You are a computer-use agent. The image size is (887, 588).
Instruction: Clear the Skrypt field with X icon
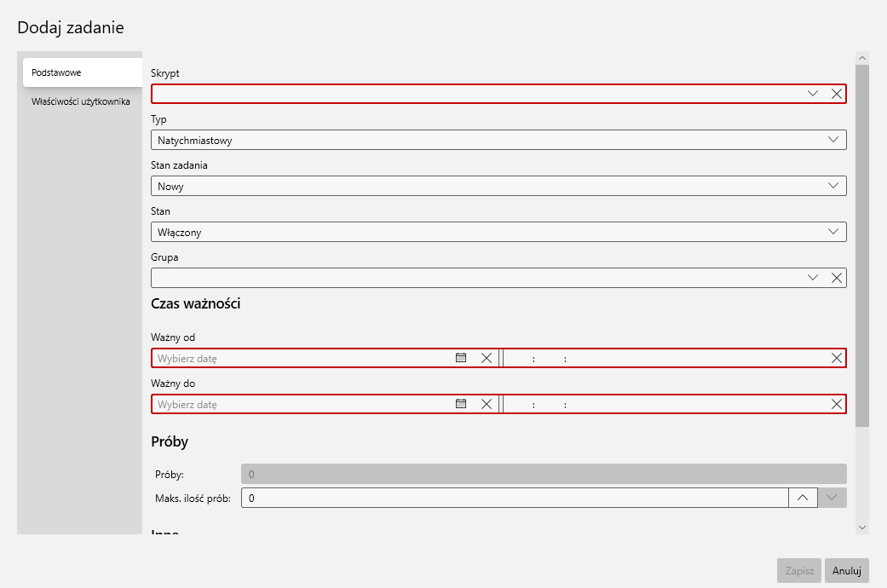pyautogui.click(x=837, y=94)
